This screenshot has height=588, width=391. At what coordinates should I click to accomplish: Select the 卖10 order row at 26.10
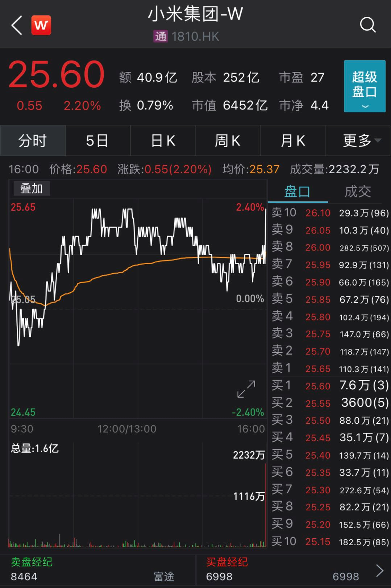[330, 213]
